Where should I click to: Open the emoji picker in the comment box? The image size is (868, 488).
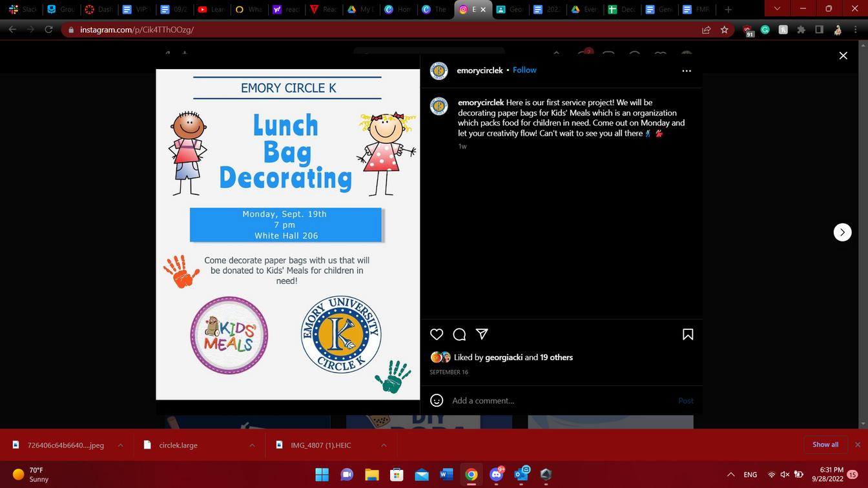pos(437,401)
